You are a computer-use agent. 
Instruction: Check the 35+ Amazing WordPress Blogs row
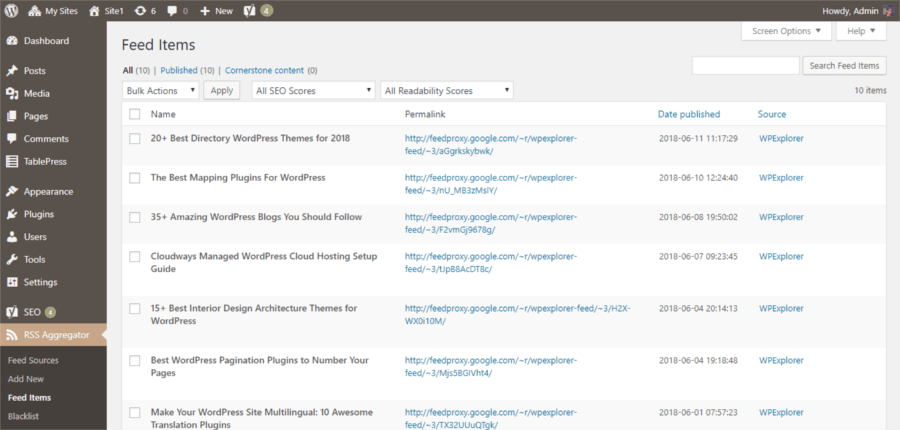[x=135, y=217]
